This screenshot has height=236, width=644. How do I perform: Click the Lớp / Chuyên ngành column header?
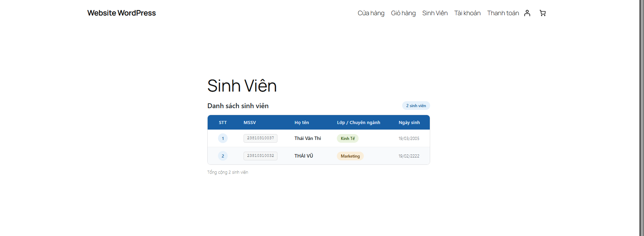coord(359,123)
